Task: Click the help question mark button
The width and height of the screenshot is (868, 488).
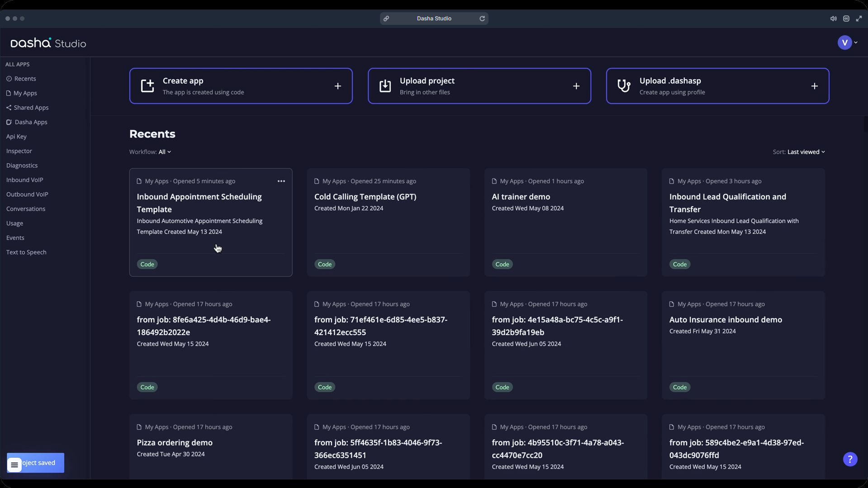Action: tap(850, 459)
